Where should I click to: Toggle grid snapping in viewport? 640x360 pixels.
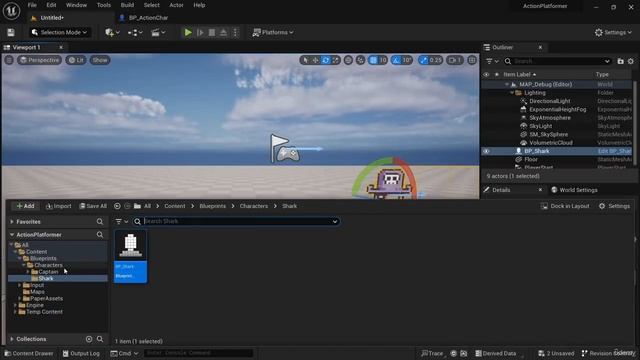[x=373, y=60]
